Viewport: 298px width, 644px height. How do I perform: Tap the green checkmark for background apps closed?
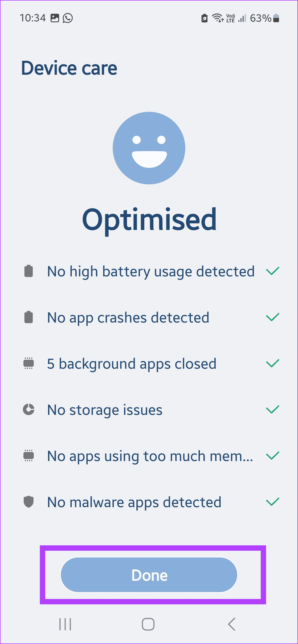point(273,363)
